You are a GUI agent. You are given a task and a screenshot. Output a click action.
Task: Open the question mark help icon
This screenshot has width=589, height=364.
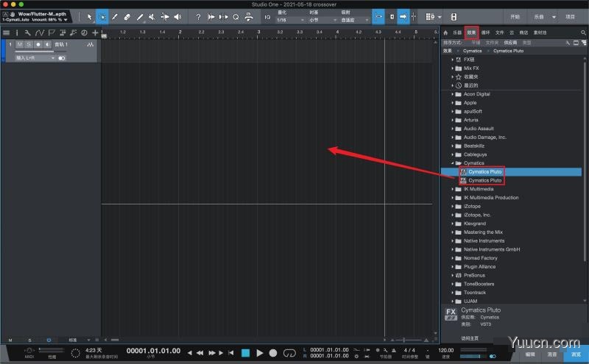198,17
